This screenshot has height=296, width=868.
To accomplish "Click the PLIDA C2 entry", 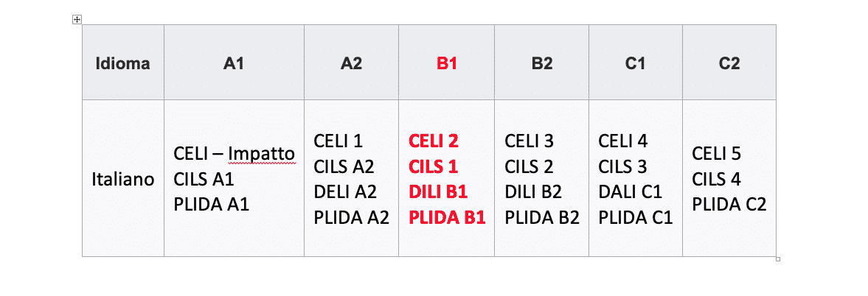I will click(x=729, y=205).
